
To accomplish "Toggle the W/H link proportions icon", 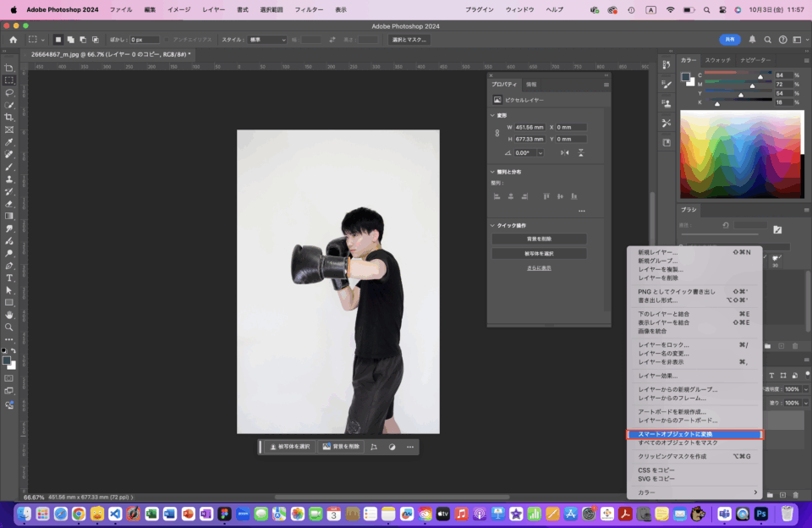I will tap(497, 133).
